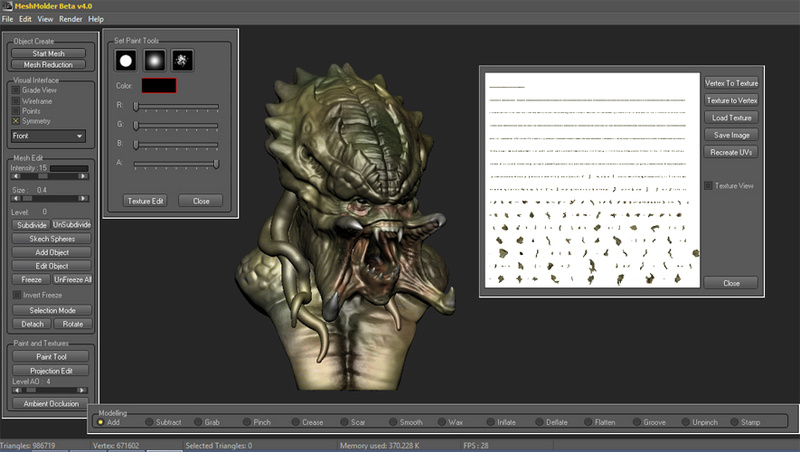Disable the Symmetry checkbox

coord(16,121)
